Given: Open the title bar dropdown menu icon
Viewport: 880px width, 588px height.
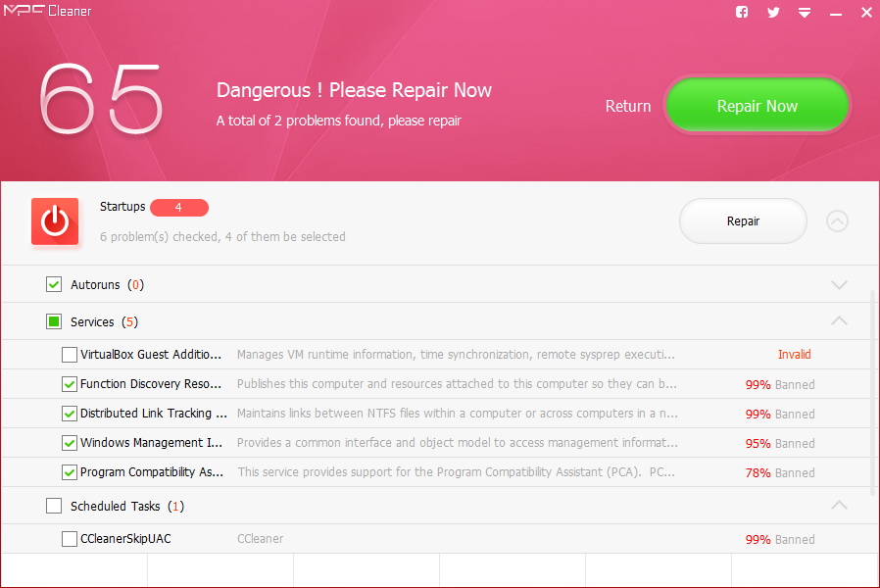Looking at the screenshot, I should coord(805,13).
